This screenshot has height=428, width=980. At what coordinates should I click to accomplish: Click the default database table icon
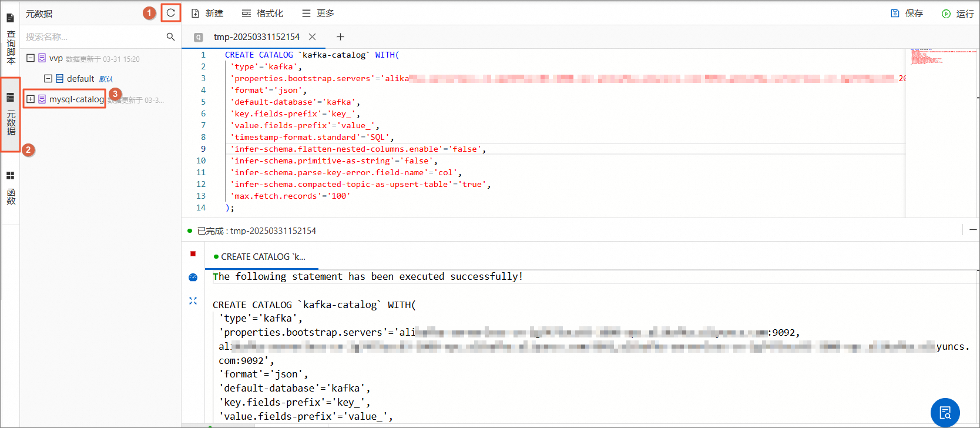[59, 79]
